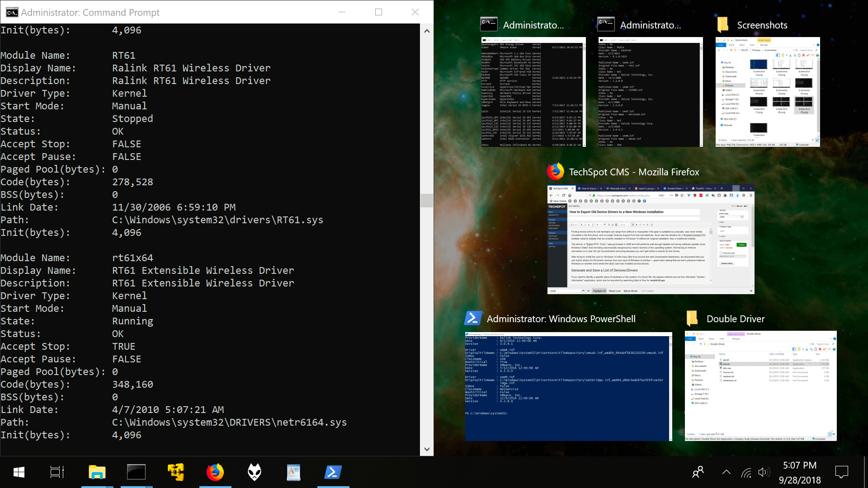Click the Command Prompt taskbar icon
The image size is (868, 488).
[136, 472]
